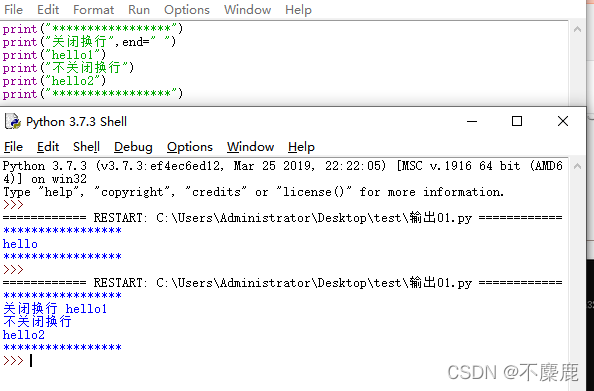594x391 pixels.
Task: Open File menu in the editor window
Action: pos(13,9)
